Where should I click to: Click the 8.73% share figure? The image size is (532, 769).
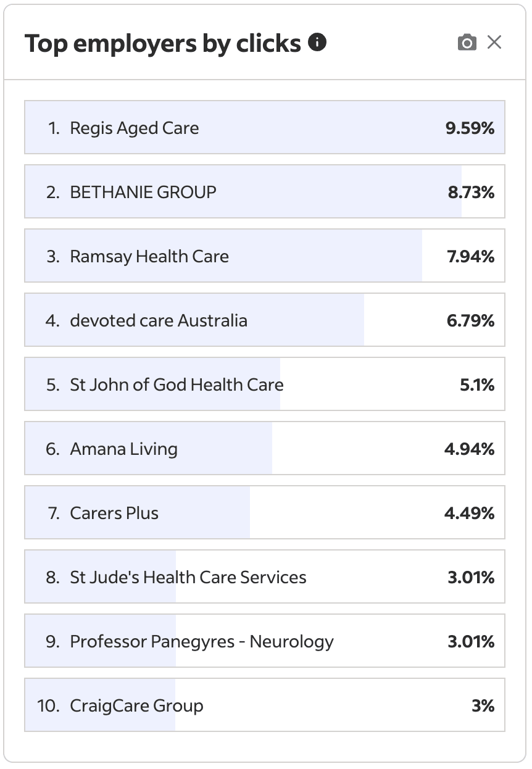click(471, 192)
